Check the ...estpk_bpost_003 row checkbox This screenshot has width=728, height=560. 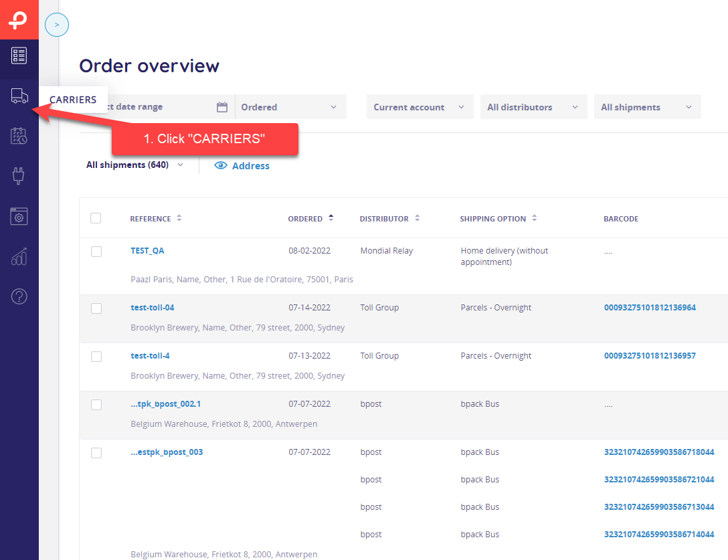(x=96, y=453)
